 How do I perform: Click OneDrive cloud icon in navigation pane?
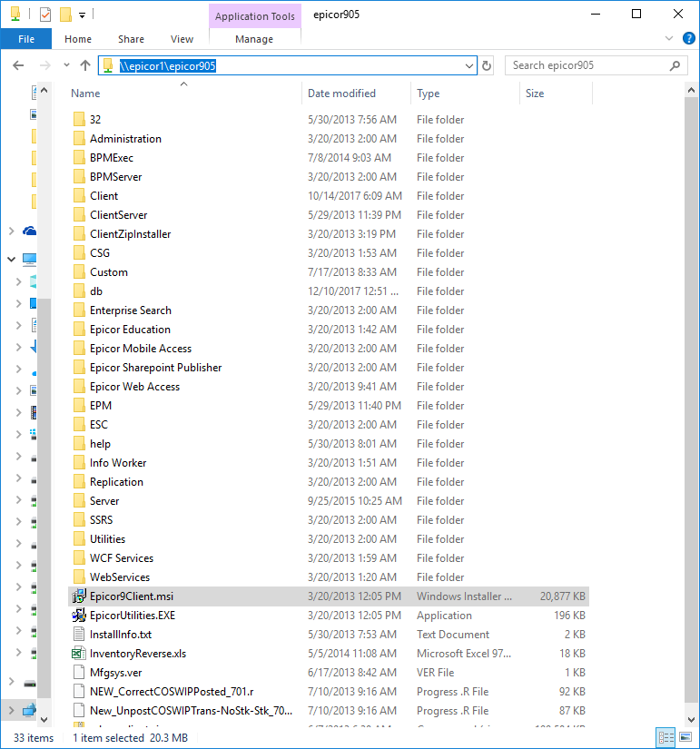point(30,232)
